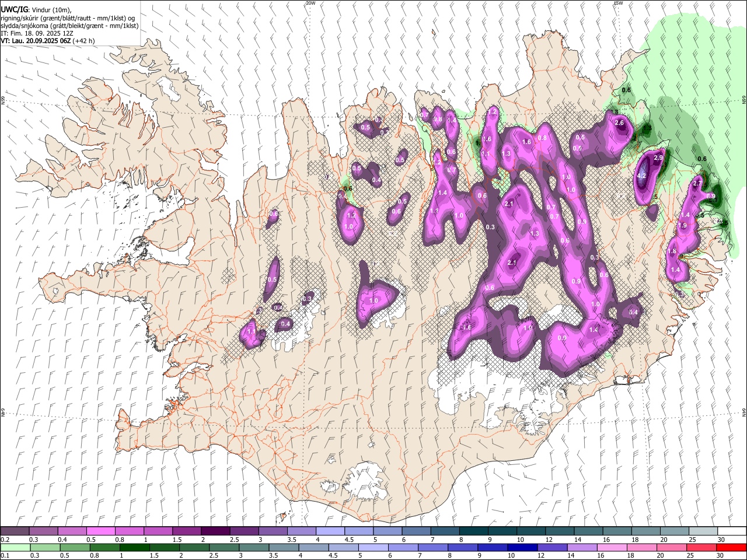Viewport: 747px width, 560px height.
Task: Click the 2.6 snowfall value on the map
Action: tap(620, 123)
